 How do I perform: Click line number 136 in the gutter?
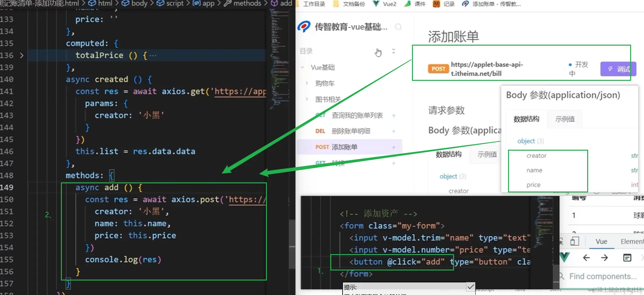[x=7, y=55]
